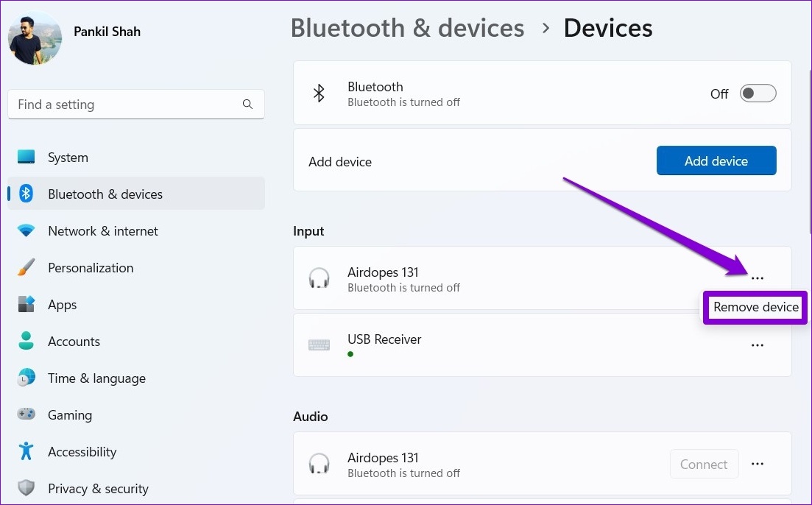Image resolution: width=812 pixels, height=505 pixels.
Task: Click the Pankil Shah profile picture
Action: 35,38
